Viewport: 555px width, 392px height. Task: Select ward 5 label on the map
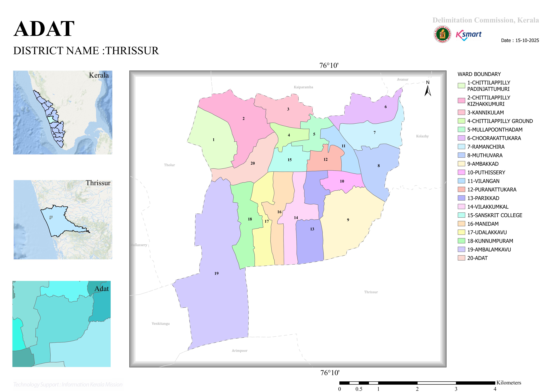click(x=314, y=134)
